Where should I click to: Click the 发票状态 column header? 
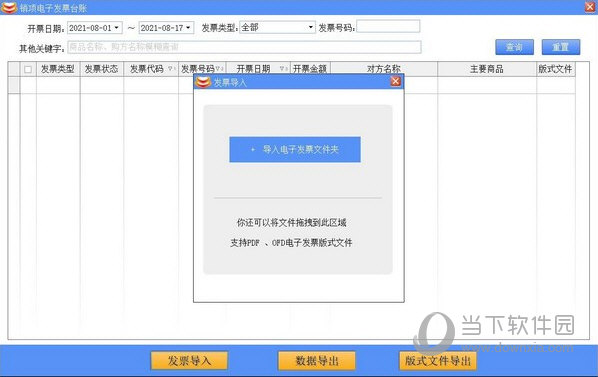[x=101, y=69]
